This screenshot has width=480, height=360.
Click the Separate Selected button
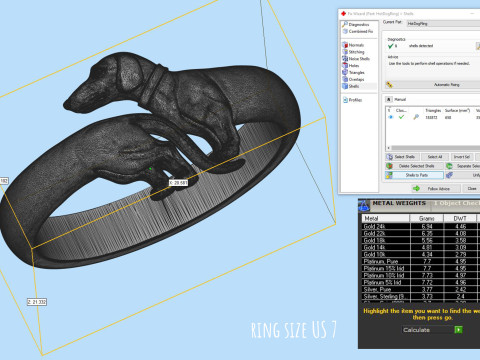463,166
